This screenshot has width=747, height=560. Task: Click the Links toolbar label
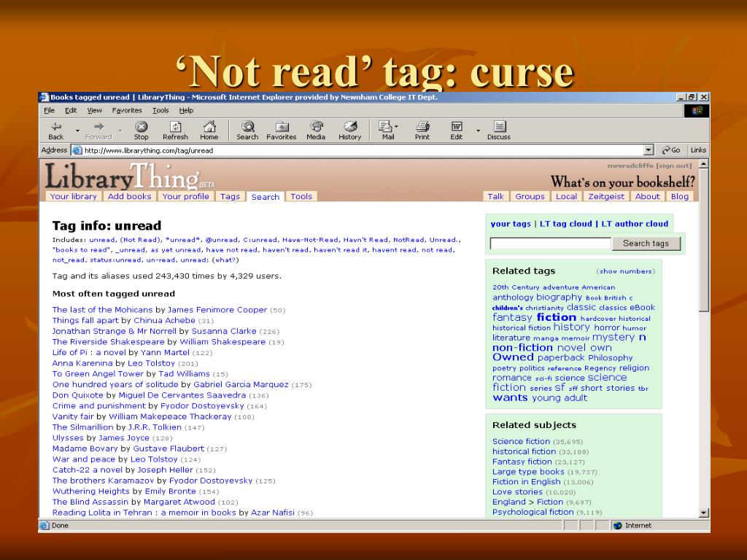click(x=698, y=150)
